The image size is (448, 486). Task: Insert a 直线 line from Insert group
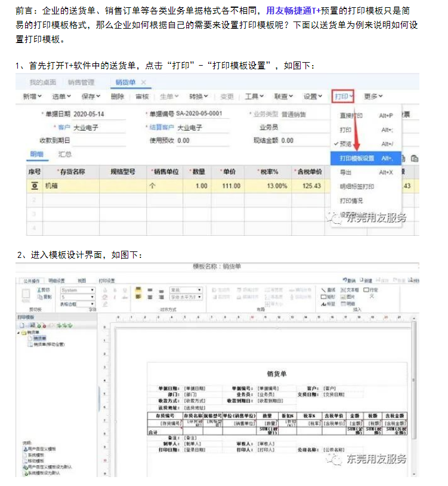coord(328,290)
